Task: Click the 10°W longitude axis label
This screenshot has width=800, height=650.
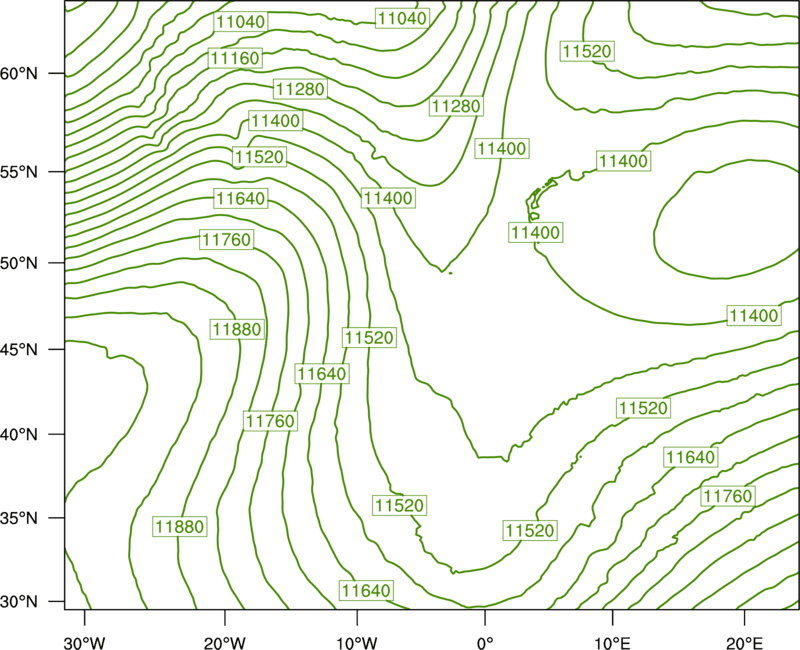Action: (356, 642)
